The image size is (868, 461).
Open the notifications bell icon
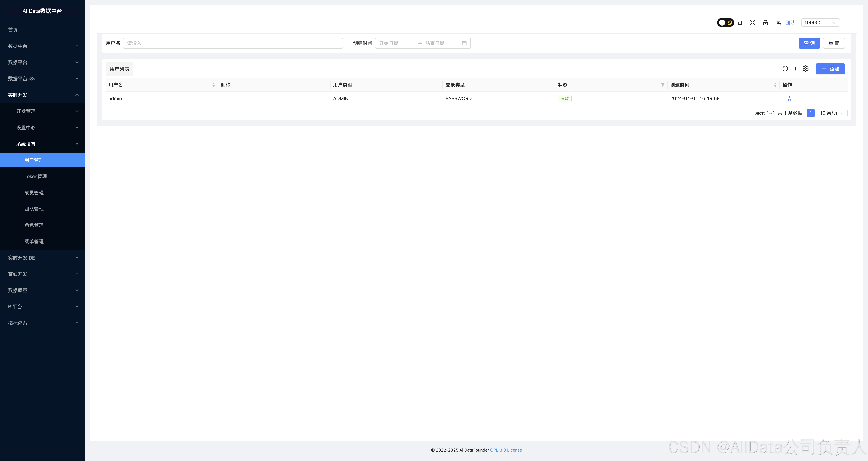740,23
